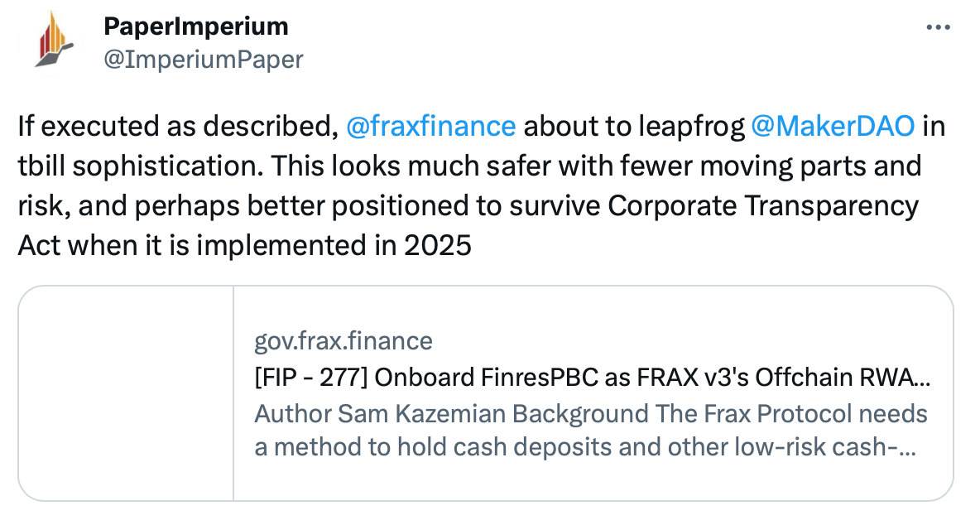The width and height of the screenshot is (980, 525).
Task: Select the 'Corporate Transparency' text in tweet
Action: pos(763,205)
